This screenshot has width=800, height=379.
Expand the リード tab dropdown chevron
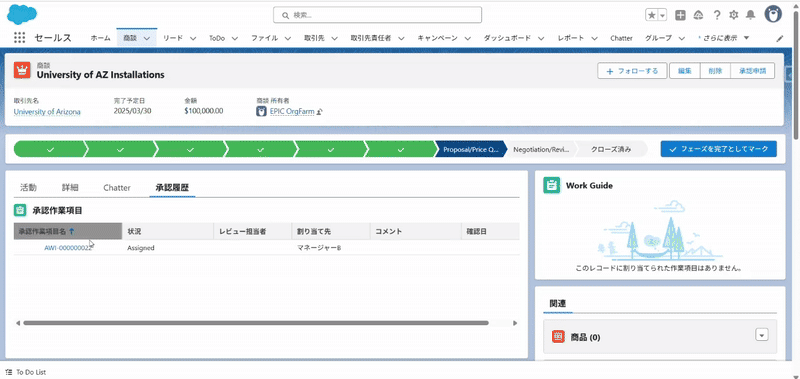[193, 38]
